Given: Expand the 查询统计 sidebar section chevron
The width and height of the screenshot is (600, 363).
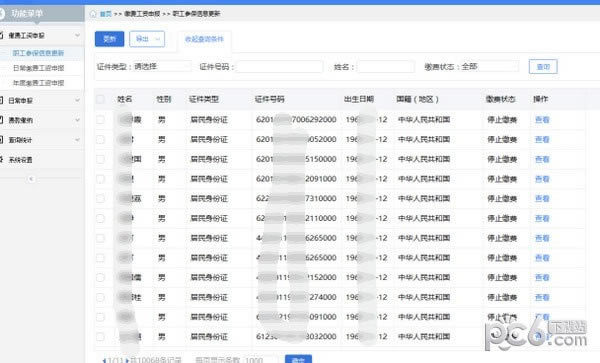Looking at the screenshot, I should pos(77,140).
